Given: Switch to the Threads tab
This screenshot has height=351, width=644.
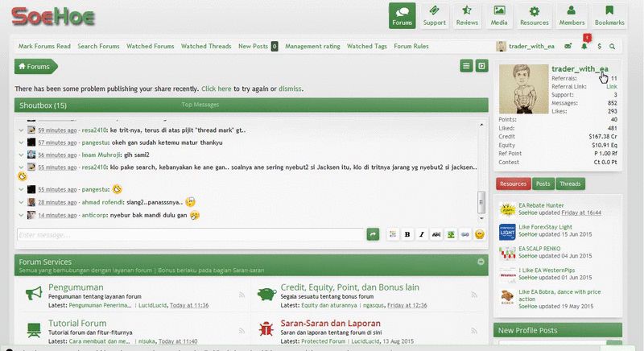Looking at the screenshot, I should pos(570,184).
